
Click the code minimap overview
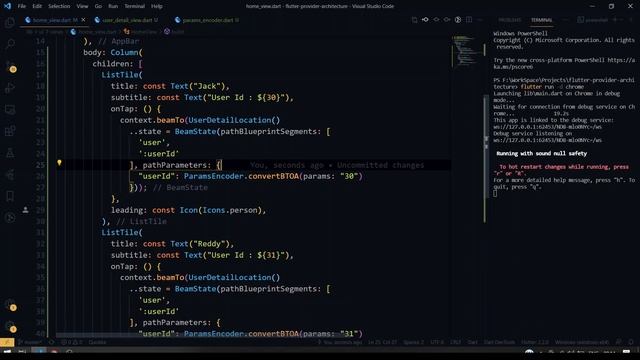(x=467, y=51)
